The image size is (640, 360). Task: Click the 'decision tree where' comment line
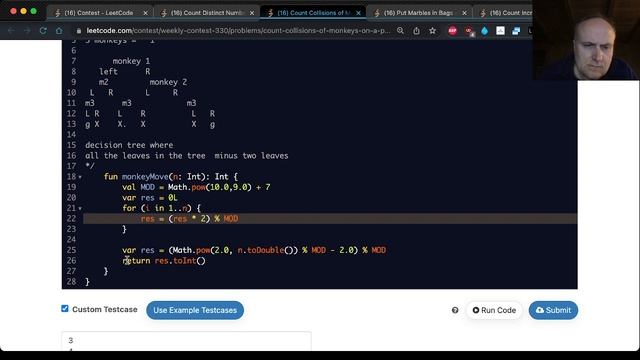(129, 145)
